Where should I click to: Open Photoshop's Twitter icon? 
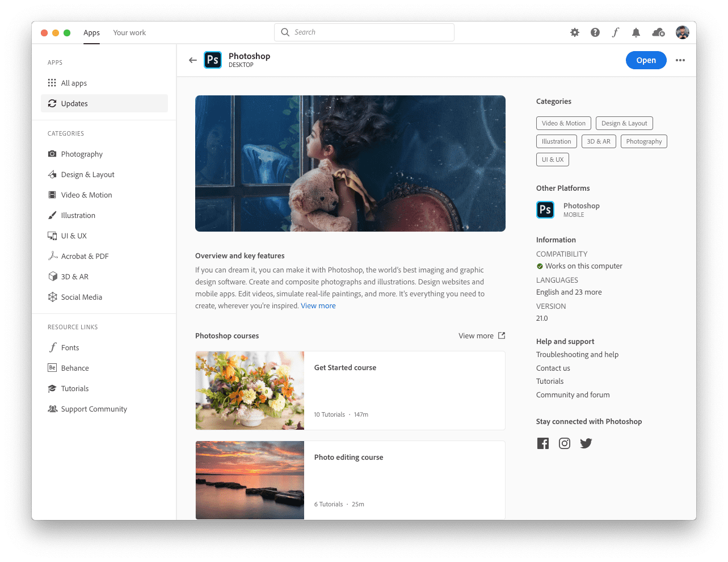586,443
